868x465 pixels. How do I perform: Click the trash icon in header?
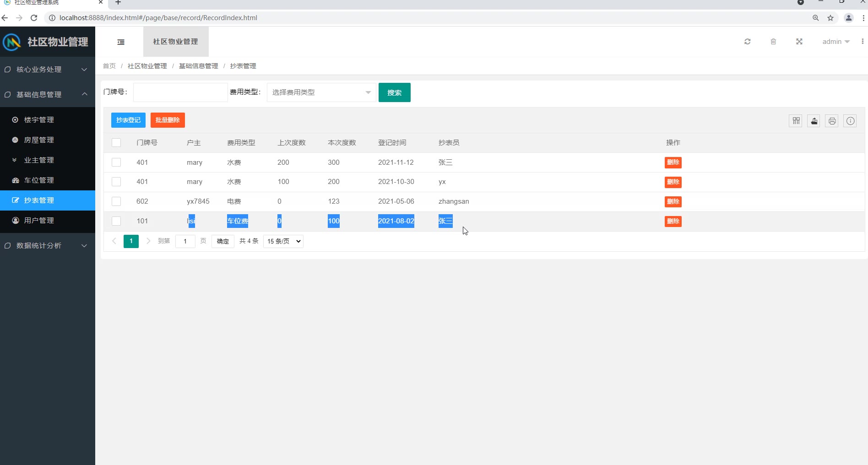click(x=773, y=42)
